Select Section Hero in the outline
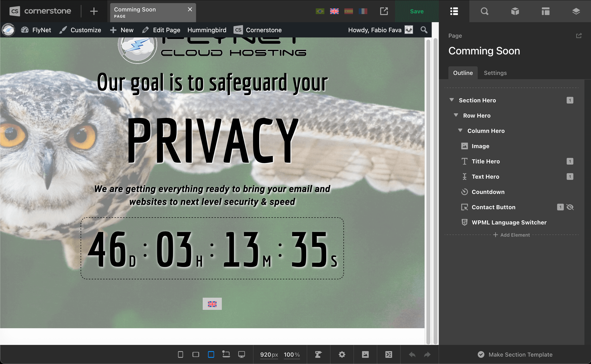Image resolution: width=591 pixels, height=364 pixels. (477, 100)
